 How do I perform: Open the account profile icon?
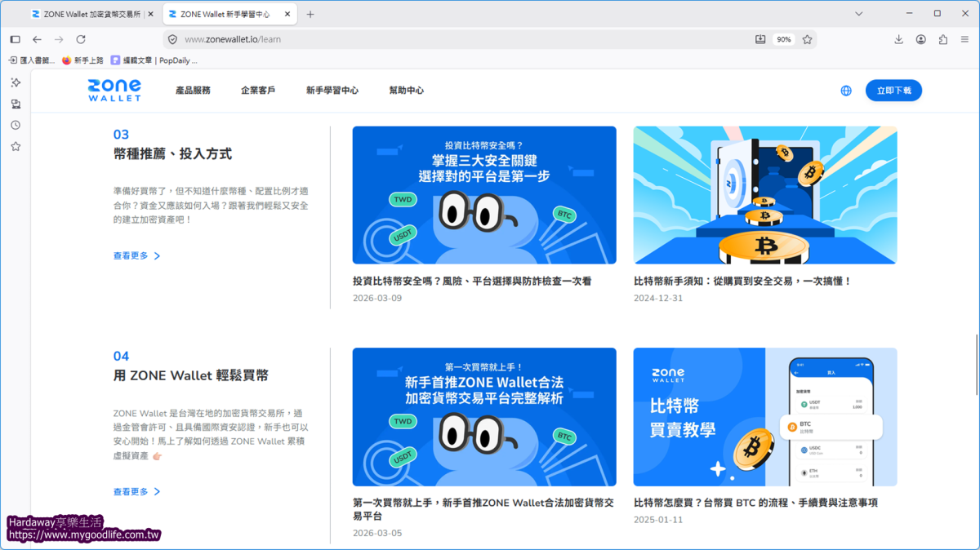(x=920, y=39)
